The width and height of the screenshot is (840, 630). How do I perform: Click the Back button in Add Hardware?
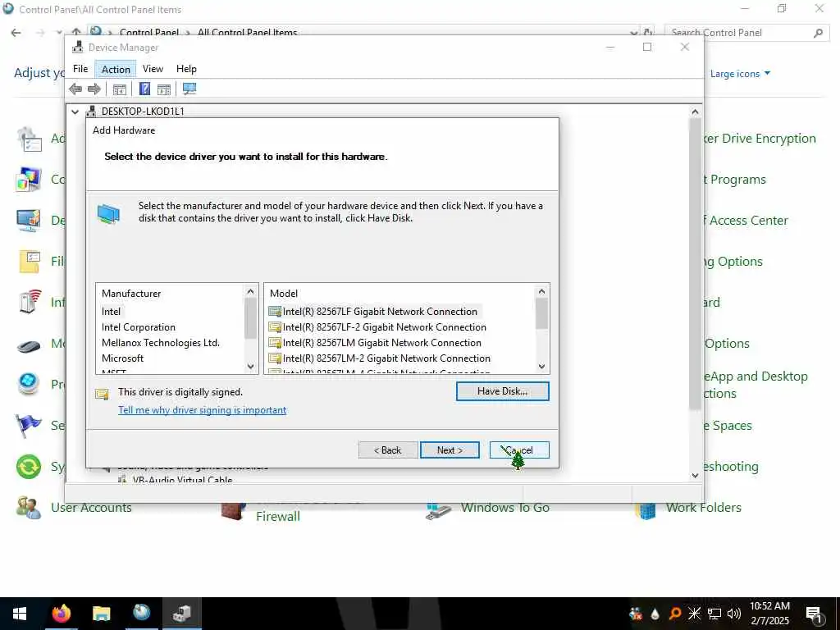click(388, 450)
